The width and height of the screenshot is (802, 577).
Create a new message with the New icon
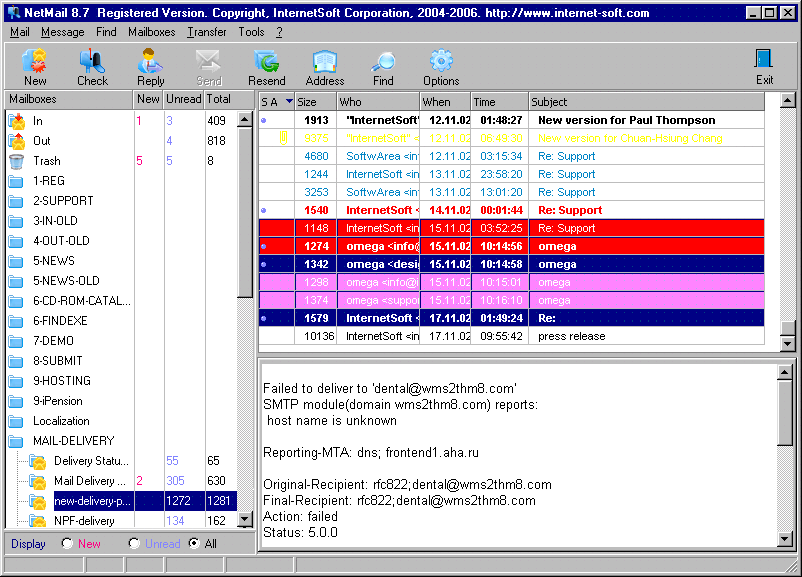(34, 66)
